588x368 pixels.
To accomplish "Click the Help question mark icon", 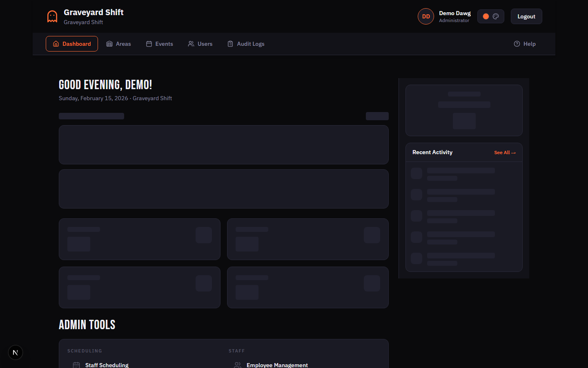I will tap(517, 44).
